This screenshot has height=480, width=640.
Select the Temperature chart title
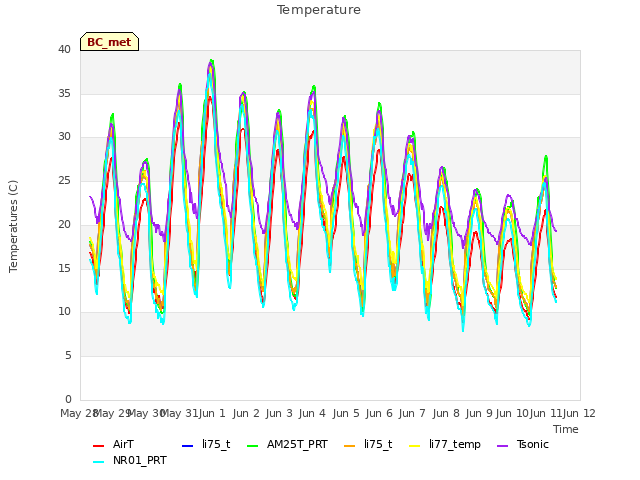pyautogui.click(x=319, y=10)
